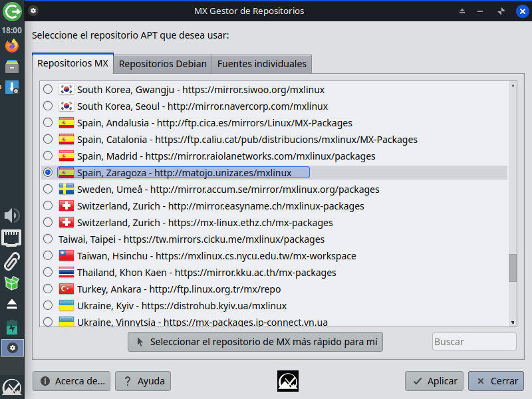The image size is (532, 399).
Task: Open the clipboard paperclip tray icon
Action: 12,261
